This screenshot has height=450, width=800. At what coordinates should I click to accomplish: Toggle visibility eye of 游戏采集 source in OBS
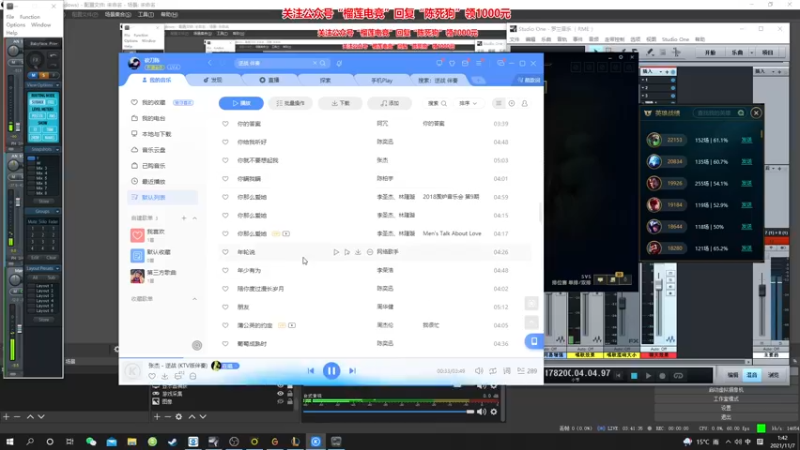point(280,394)
